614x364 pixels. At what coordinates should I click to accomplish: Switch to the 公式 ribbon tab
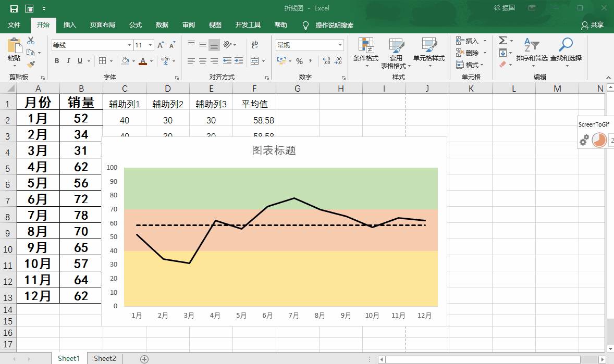coord(136,24)
